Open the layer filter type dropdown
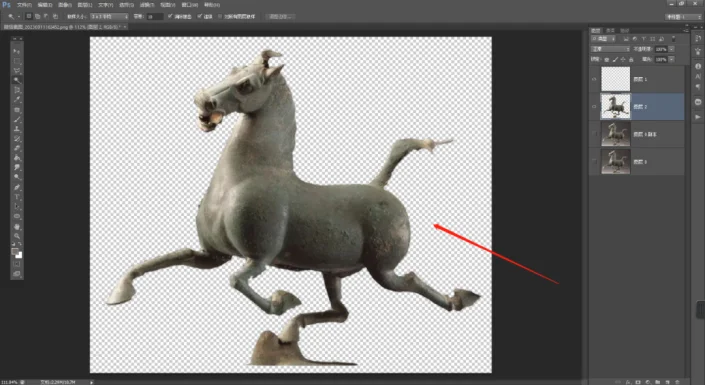 tap(603, 39)
